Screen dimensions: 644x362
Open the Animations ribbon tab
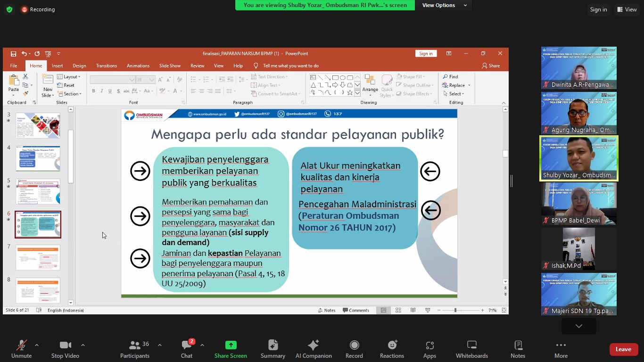pyautogui.click(x=138, y=66)
